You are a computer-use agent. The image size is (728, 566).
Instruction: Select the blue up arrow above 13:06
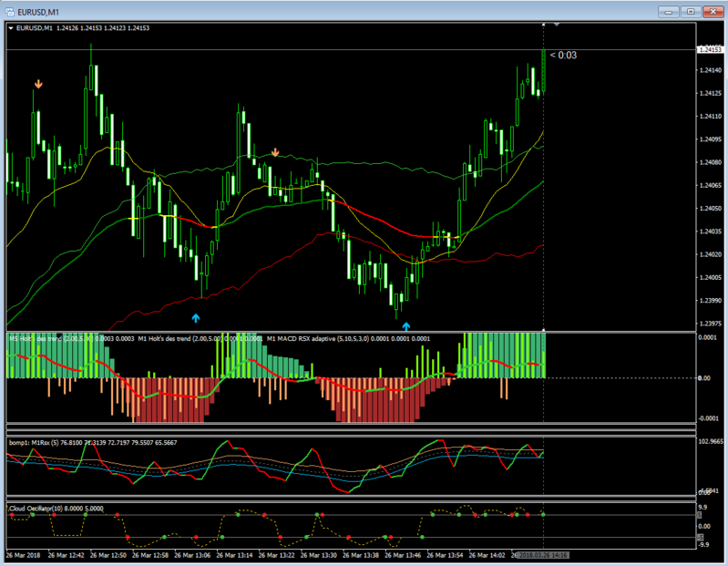[x=196, y=318]
